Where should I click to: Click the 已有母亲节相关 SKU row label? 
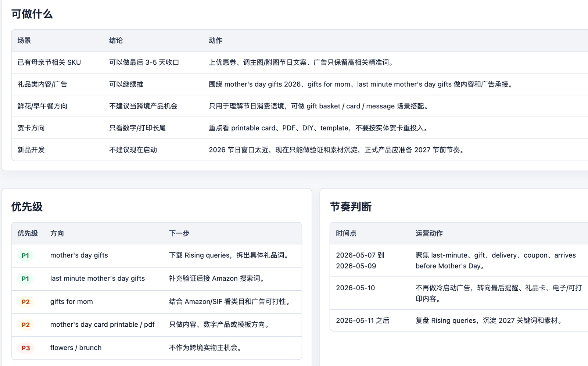click(x=49, y=62)
